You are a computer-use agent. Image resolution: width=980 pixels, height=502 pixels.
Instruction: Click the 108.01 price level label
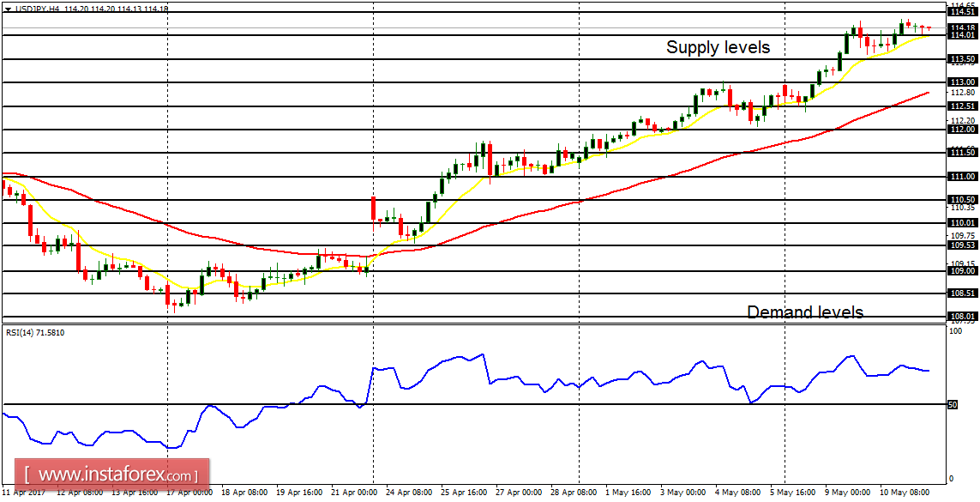pos(963,317)
